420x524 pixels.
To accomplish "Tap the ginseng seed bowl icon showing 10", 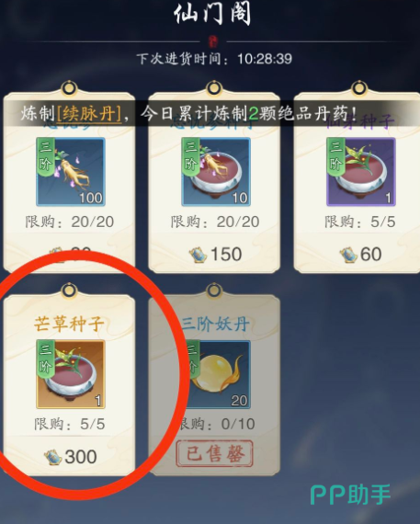I will pyautogui.click(x=216, y=172).
